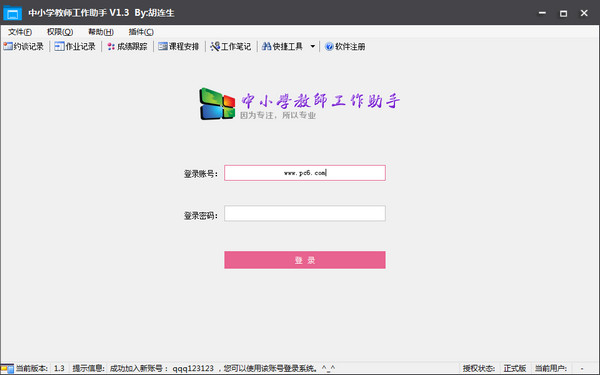
Task: Click the 正式版 status entry
Action: pos(515,368)
